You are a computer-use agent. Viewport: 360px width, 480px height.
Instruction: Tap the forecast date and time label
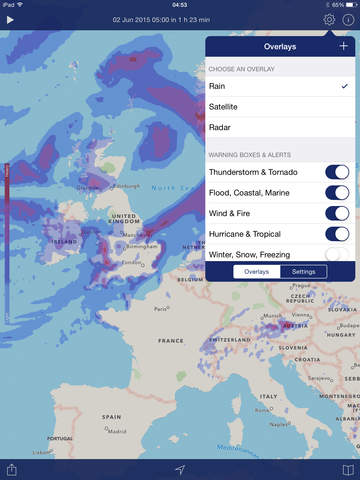161,20
